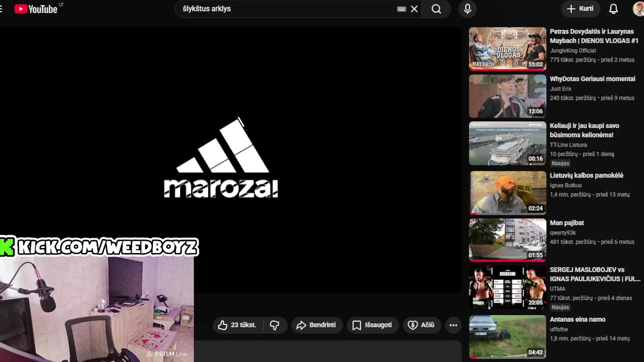
Task: Open the notifications bell
Action: pyautogui.click(x=613, y=9)
